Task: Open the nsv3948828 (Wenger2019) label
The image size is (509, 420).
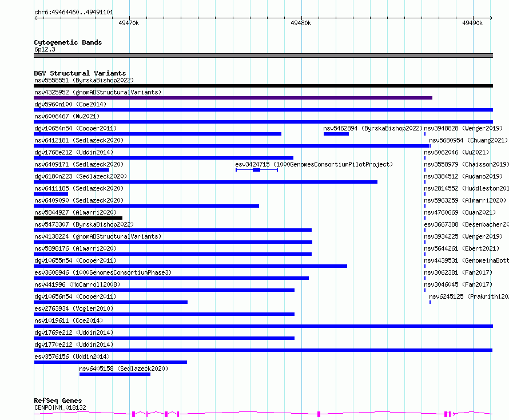Action: point(463,128)
